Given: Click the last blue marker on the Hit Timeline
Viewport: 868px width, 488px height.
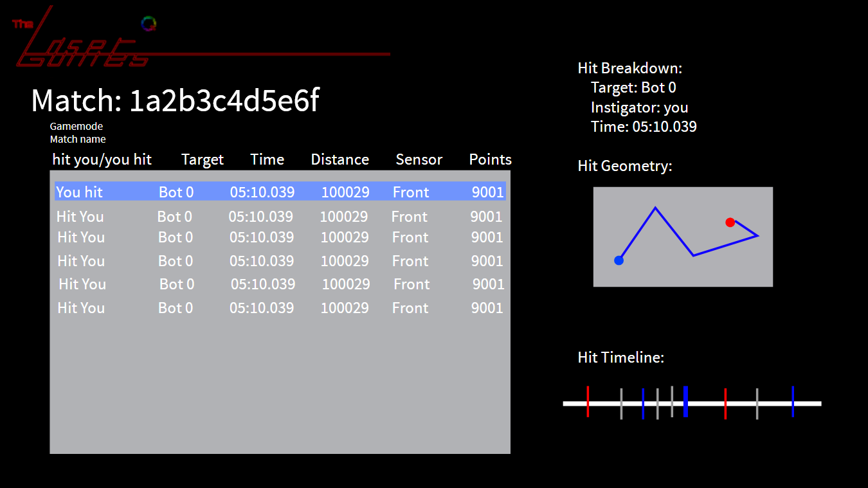Looking at the screenshot, I should pos(793,404).
